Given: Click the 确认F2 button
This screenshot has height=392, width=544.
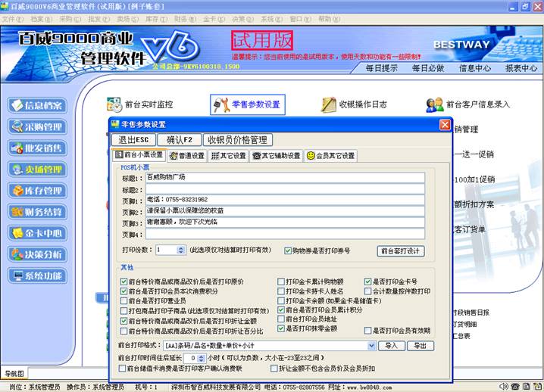Looking at the screenshot, I should pos(180,140).
